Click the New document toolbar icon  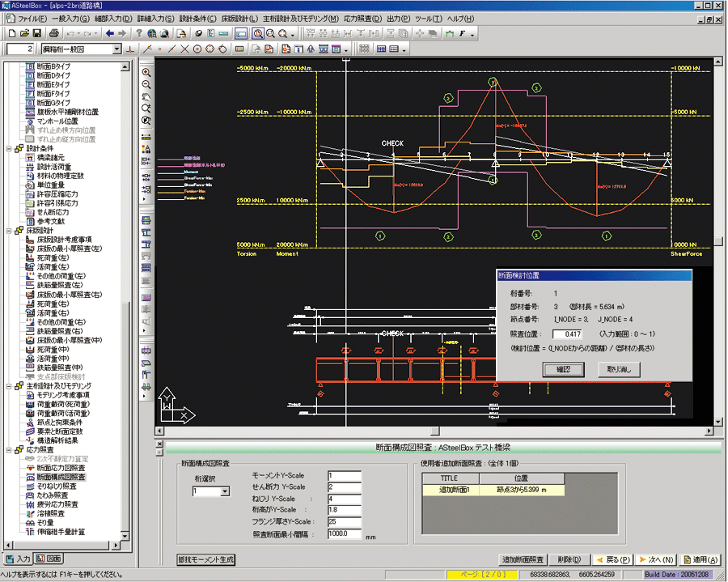11,33
